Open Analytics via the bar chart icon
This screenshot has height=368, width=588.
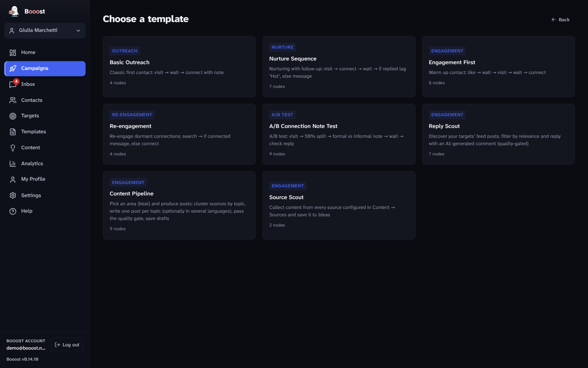[x=13, y=164]
